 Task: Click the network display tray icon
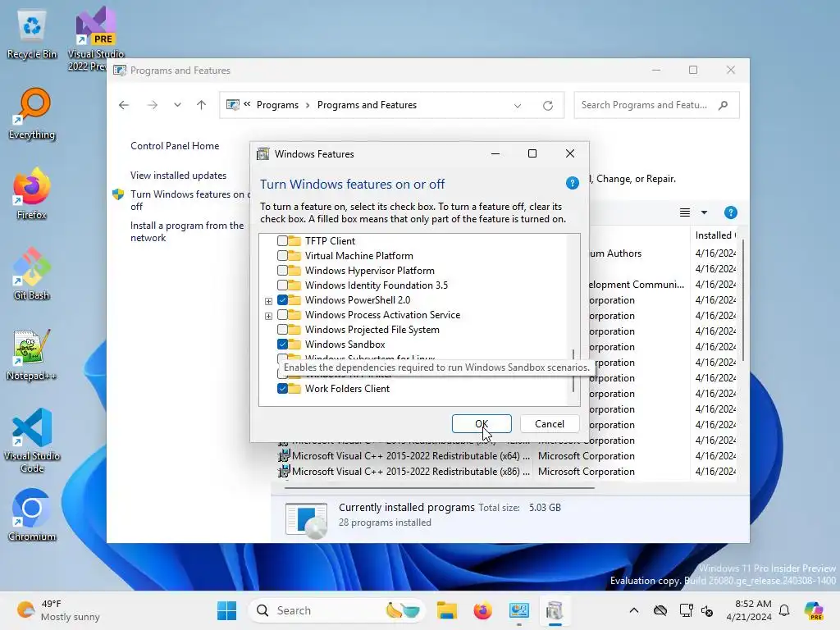686,610
